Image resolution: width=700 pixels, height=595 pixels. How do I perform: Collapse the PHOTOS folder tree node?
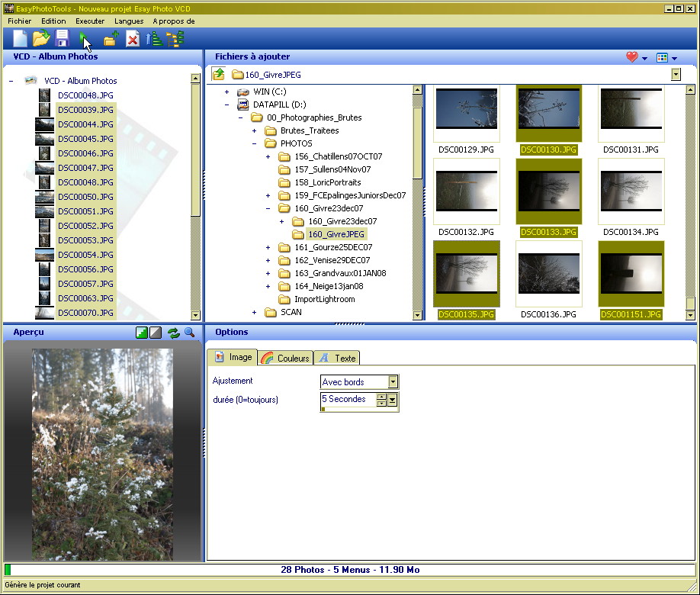coord(254,143)
